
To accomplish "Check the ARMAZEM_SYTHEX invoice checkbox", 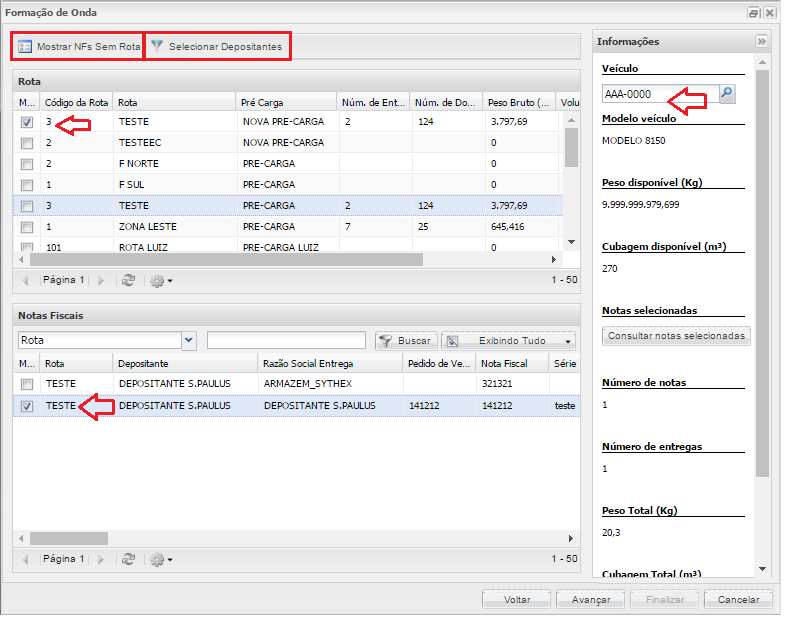I will 27,384.
